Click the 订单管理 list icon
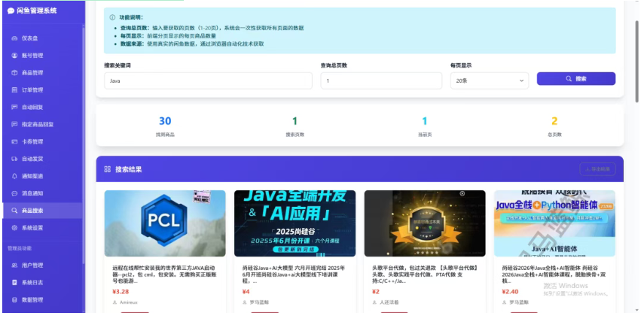Screen dimensions: 644x331 (14, 90)
